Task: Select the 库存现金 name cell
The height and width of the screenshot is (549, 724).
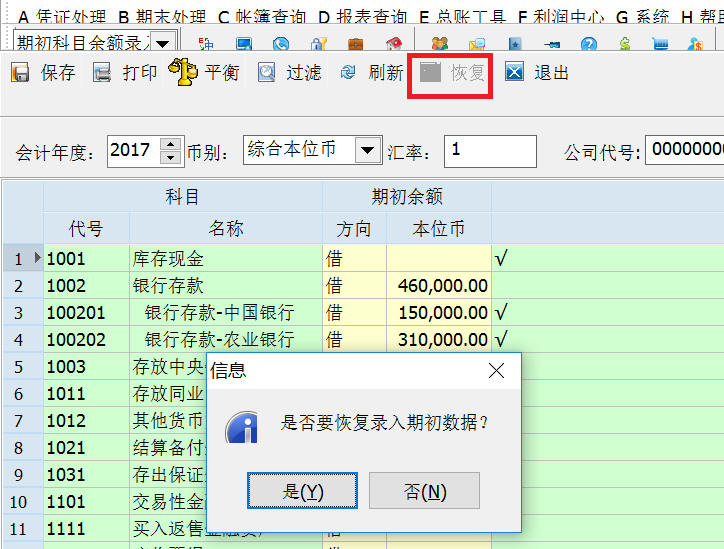Action: coord(226,258)
